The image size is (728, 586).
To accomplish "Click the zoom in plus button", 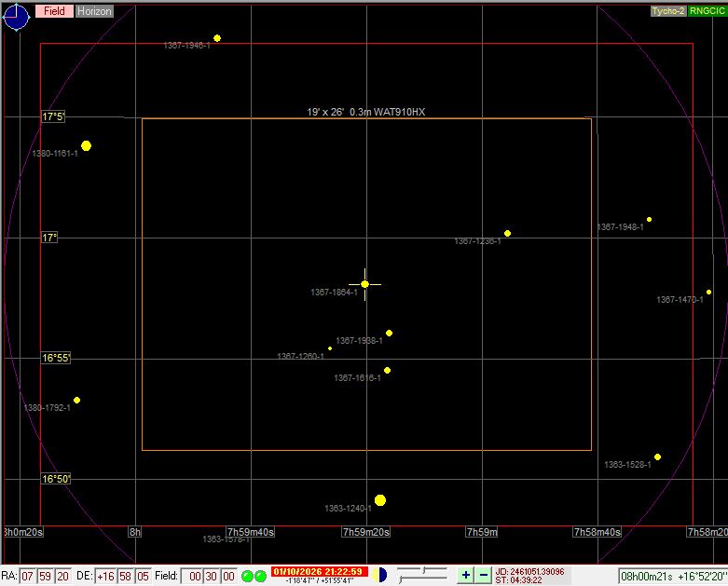I will [x=465, y=576].
